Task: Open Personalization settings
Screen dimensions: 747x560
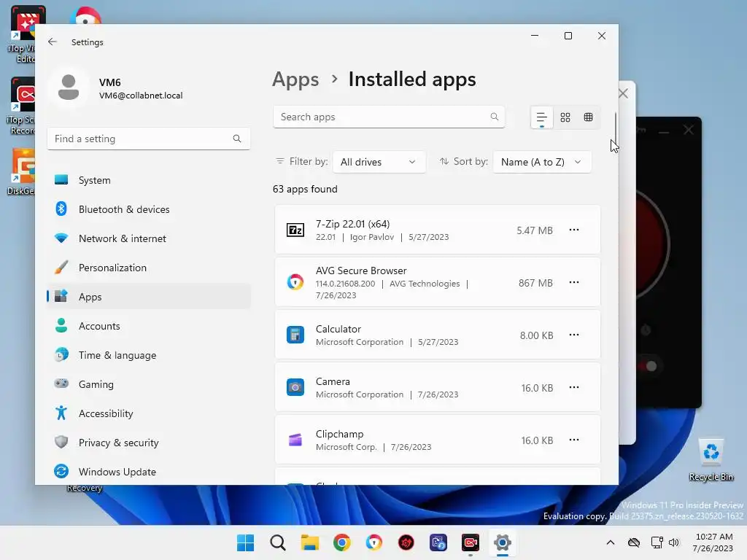Action: (x=149, y=268)
